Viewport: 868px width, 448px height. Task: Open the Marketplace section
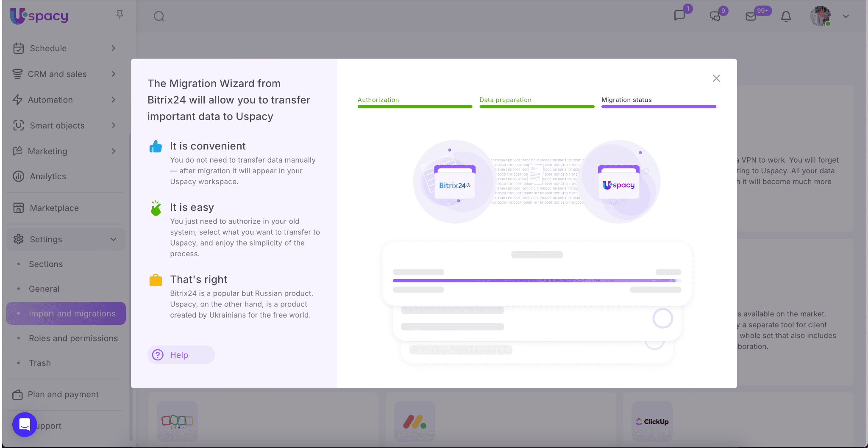pos(54,208)
